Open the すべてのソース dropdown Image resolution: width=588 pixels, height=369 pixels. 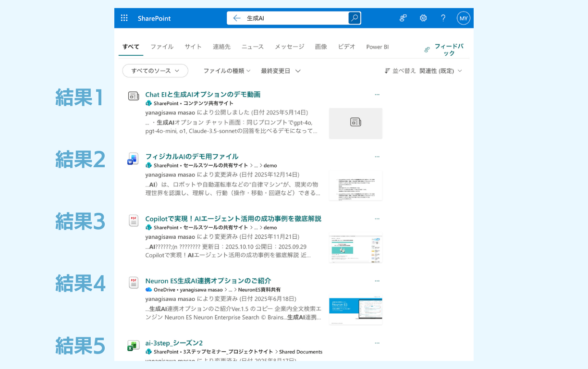click(155, 71)
